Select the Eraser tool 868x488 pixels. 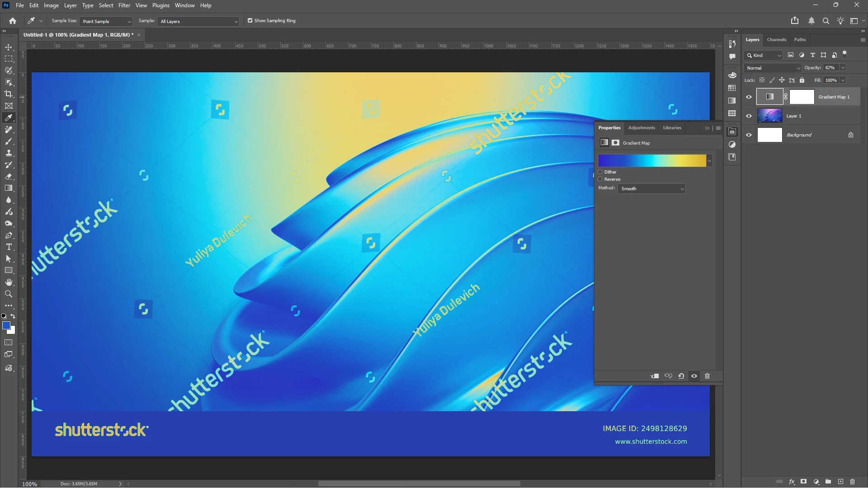[9, 176]
